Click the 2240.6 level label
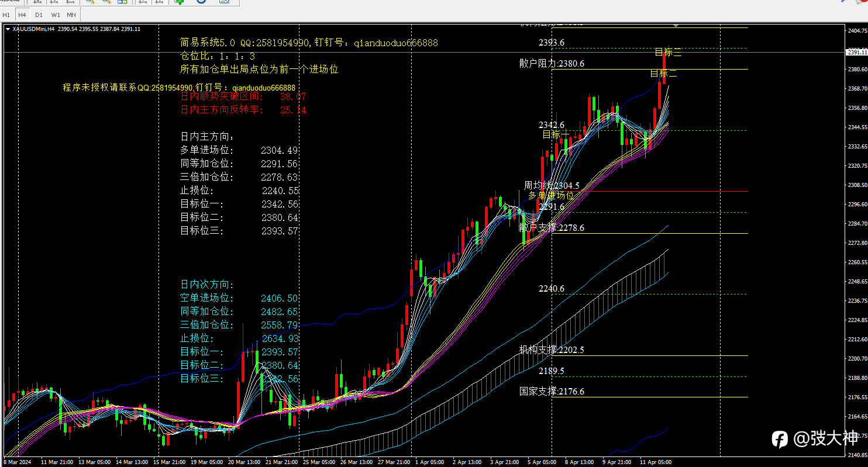The height and width of the screenshot is (467, 868). pyautogui.click(x=552, y=289)
